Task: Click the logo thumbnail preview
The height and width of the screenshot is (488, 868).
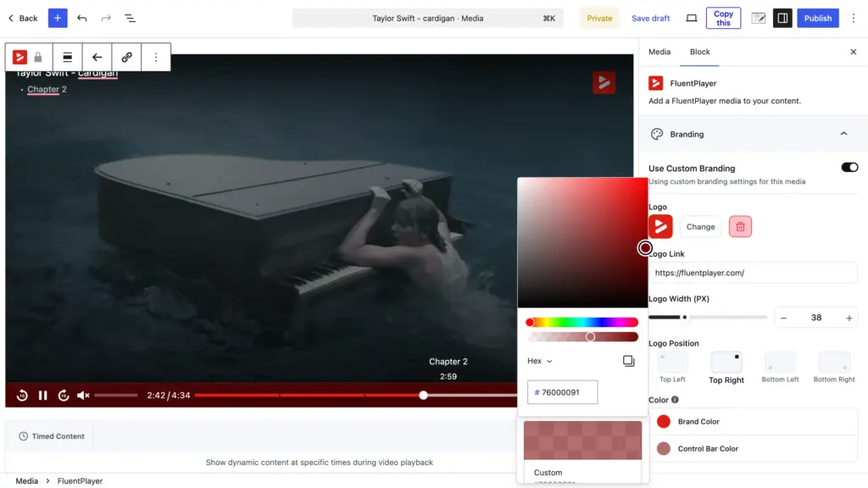Action: [x=660, y=226]
